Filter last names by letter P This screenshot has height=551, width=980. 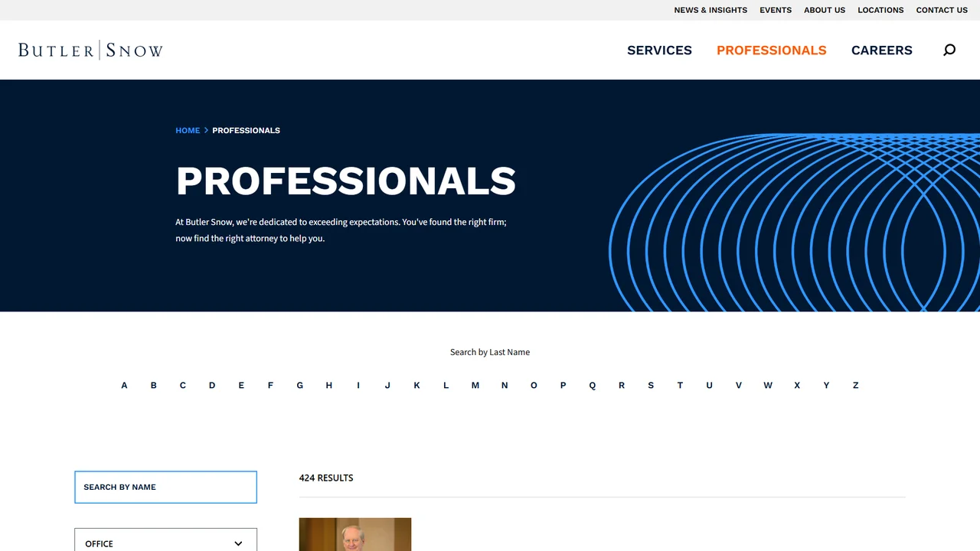[563, 385]
